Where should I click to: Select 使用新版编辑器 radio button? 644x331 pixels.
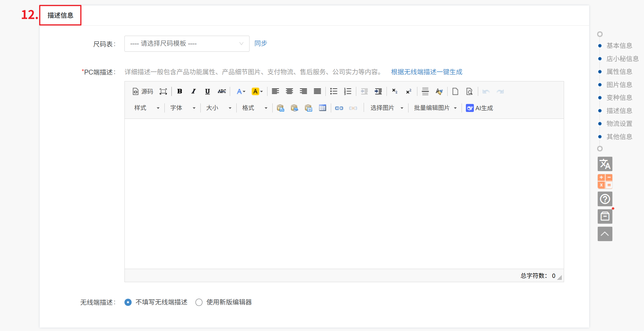pyautogui.click(x=199, y=302)
